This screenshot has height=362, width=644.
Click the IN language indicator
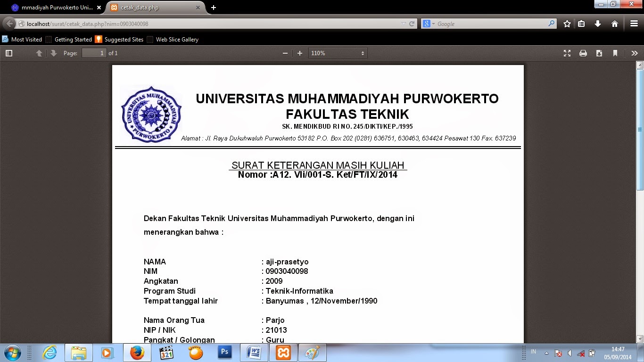pos(534,352)
